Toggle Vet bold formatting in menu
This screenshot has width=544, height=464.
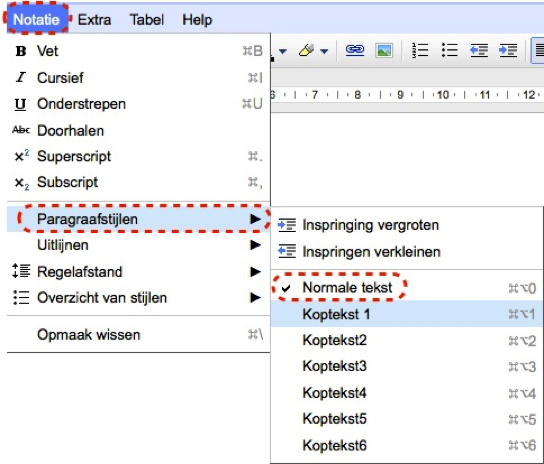(x=138, y=51)
